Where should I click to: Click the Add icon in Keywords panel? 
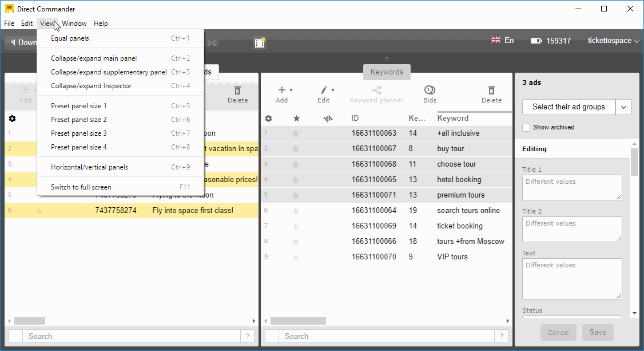point(281,90)
